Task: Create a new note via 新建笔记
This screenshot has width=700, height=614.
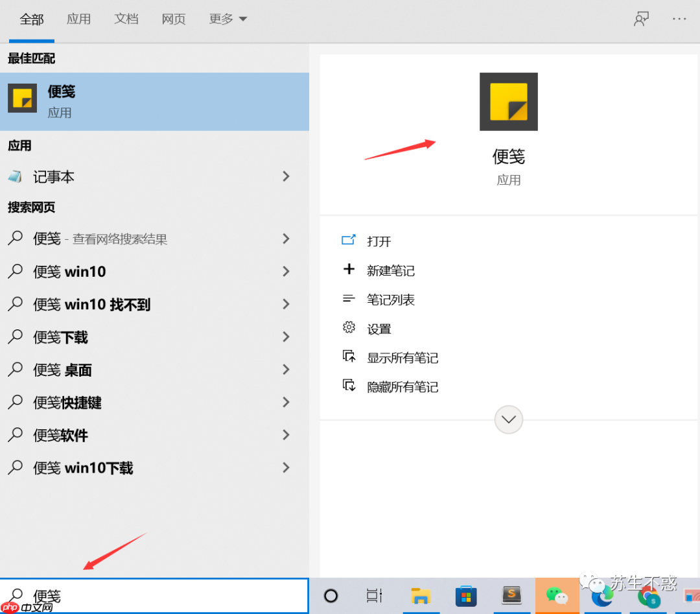Action: (x=390, y=270)
